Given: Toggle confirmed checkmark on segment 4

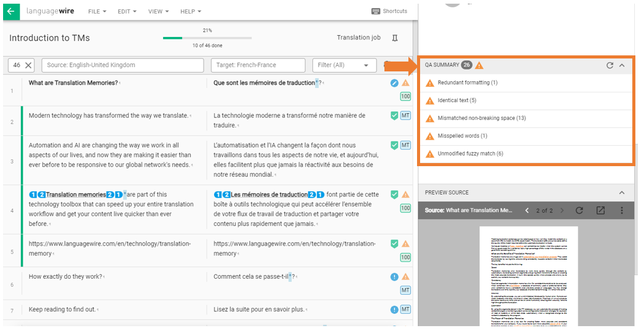Looking at the screenshot, I should pos(394,194).
